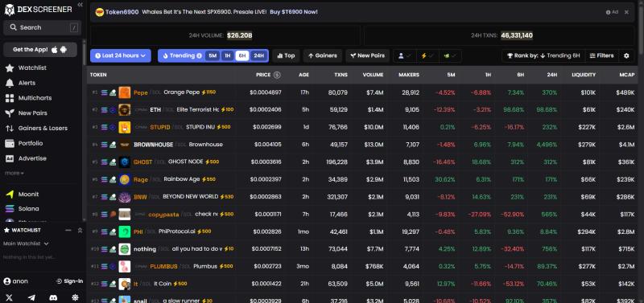Toggle the boosted lightning filter
Image resolution: width=644 pixels, height=303 pixels.
coord(427,55)
